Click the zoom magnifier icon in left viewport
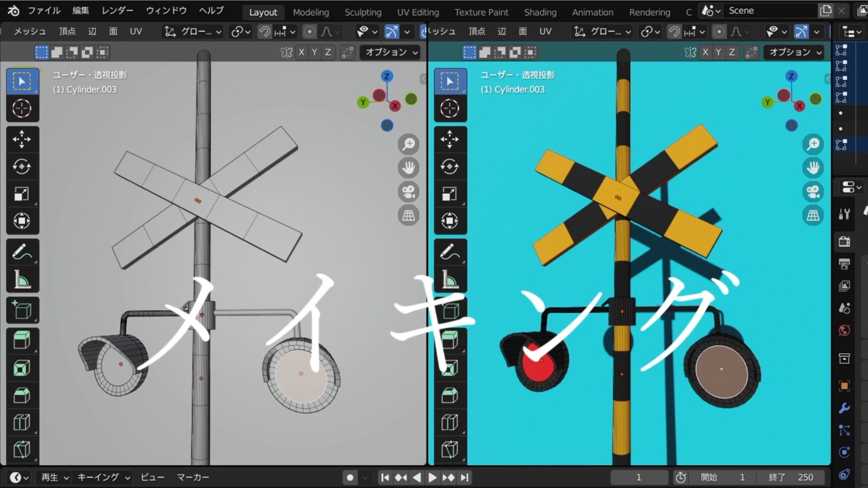Viewport: 868px width, 488px height. (x=408, y=144)
